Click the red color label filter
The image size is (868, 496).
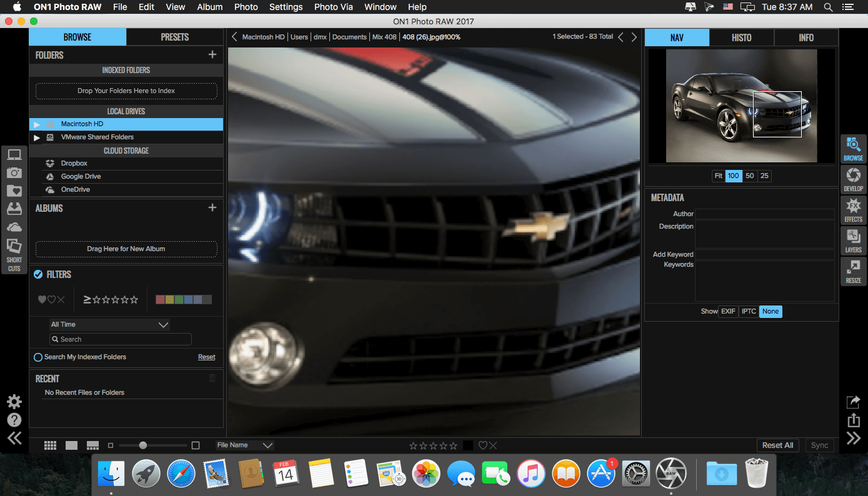point(160,300)
